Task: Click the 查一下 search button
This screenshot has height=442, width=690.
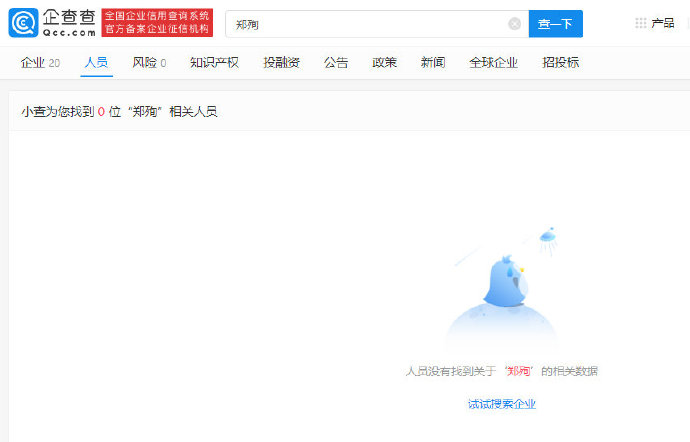Action: pos(555,24)
